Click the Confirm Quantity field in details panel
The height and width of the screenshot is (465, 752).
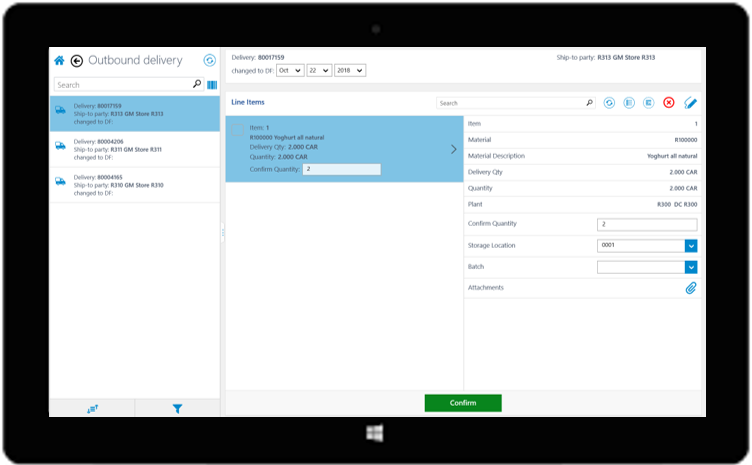coord(646,224)
